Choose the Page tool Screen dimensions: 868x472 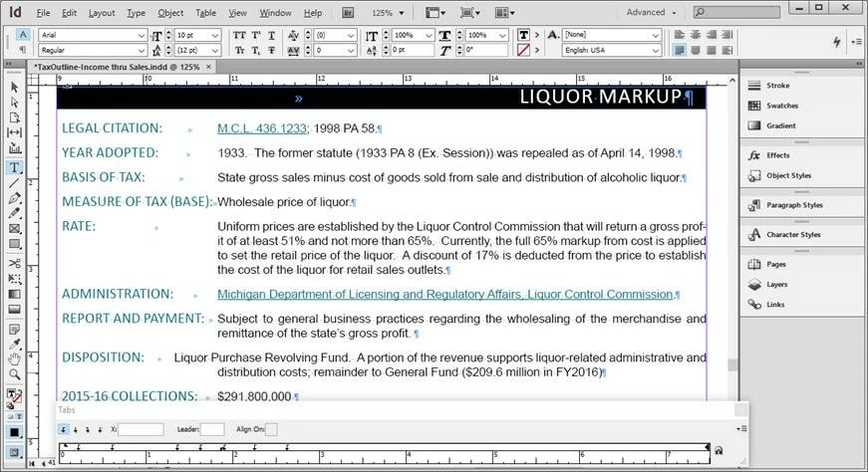click(x=14, y=118)
